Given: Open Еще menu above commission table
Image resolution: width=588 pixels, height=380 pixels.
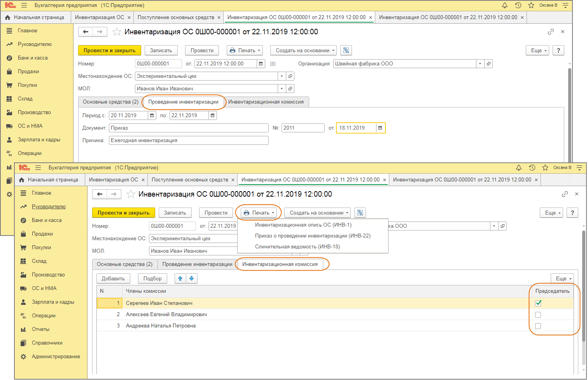Looking at the screenshot, I should pyautogui.click(x=562, y=278).
